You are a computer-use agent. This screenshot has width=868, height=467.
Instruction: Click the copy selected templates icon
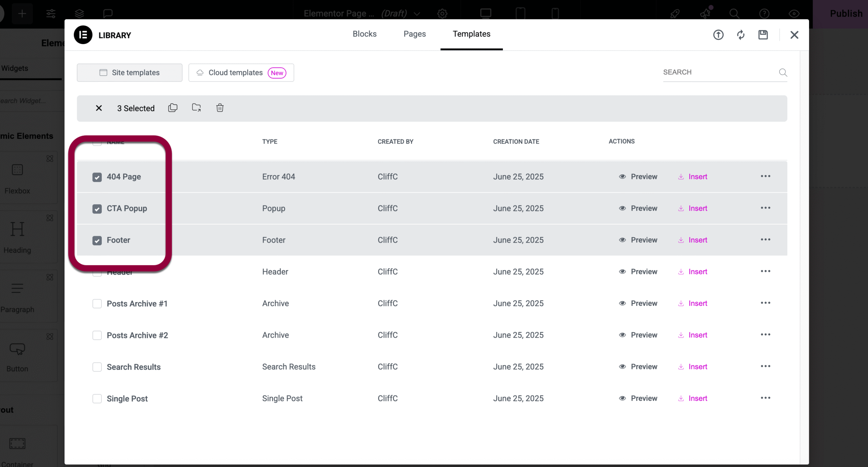tap(173, 108)
